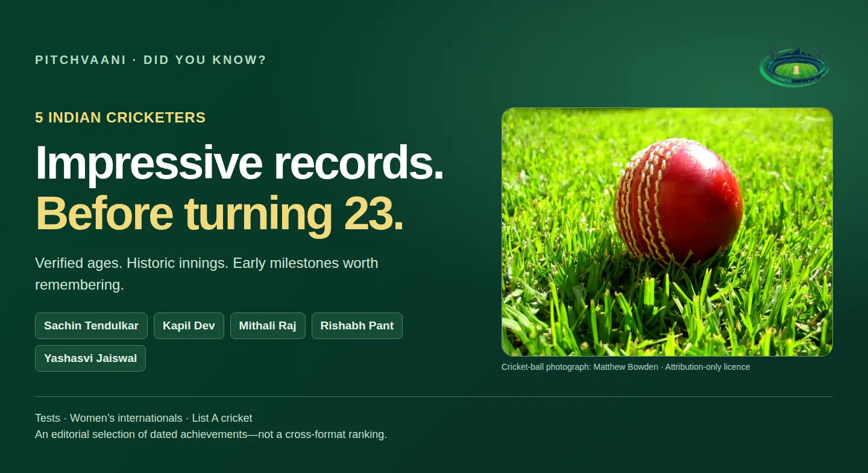The height and width of the screenshot is (473, 868).
Task: Open the cricket ball photograph
Action: [667, 232]
